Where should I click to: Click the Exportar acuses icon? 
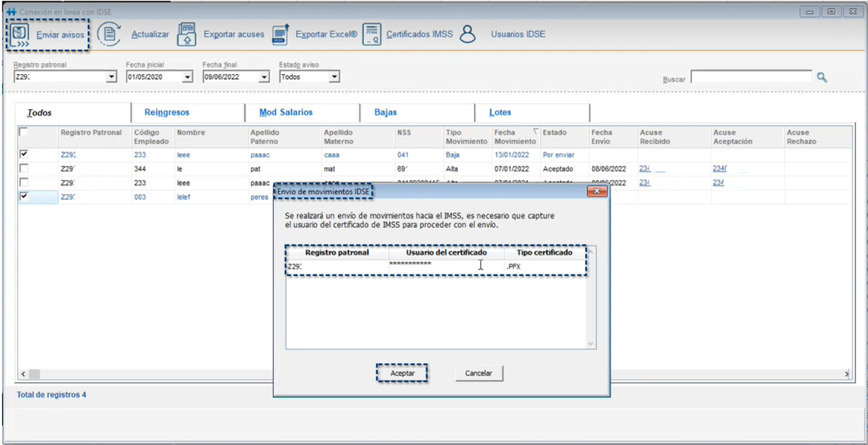[187, 34]
